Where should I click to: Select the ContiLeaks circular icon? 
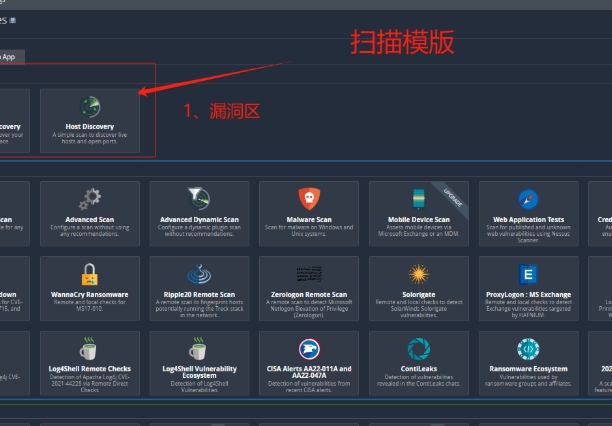(419, 348)
